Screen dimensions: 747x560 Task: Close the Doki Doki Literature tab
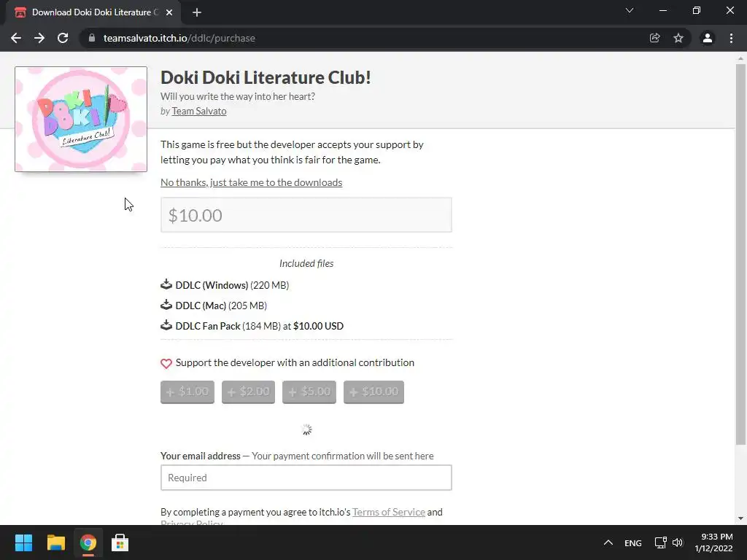point(169,12)
